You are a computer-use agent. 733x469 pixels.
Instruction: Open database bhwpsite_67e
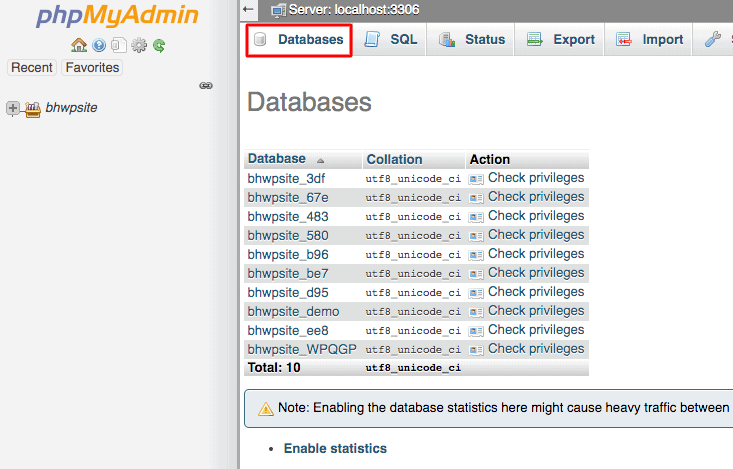coord(288,198)
